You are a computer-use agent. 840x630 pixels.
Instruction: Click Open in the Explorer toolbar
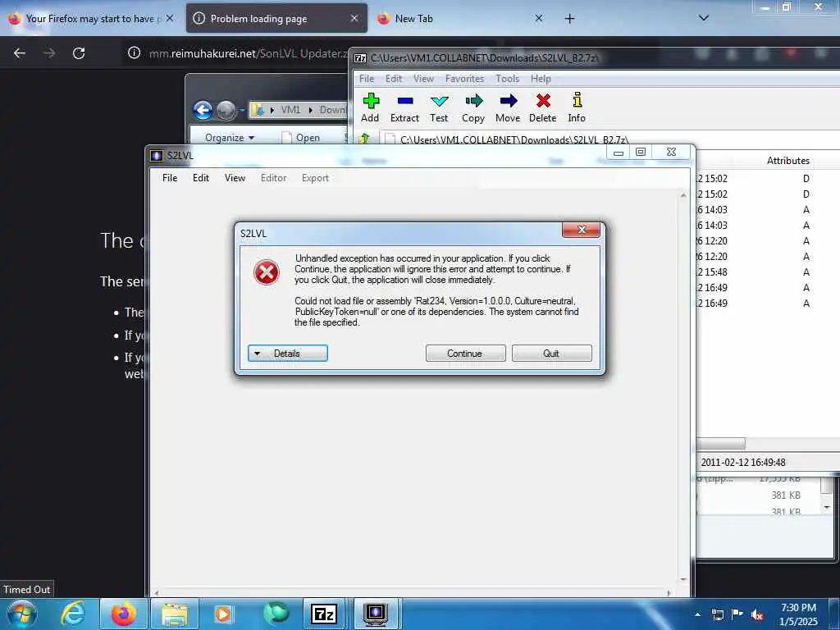tap(302, 138)
